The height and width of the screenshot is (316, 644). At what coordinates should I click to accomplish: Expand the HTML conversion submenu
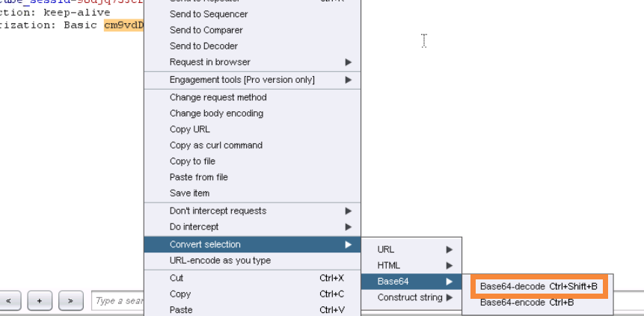[411, 265]
